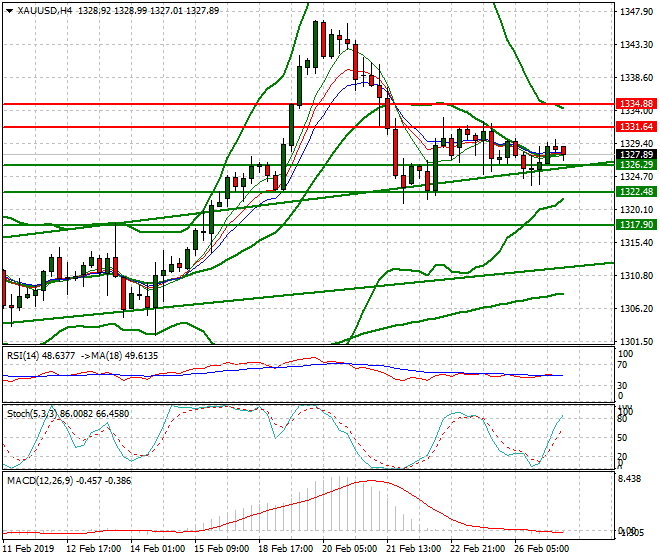Click the 1301.50 price scale value
This screenshot has width=660, height=560.
[x=637, y=341]
